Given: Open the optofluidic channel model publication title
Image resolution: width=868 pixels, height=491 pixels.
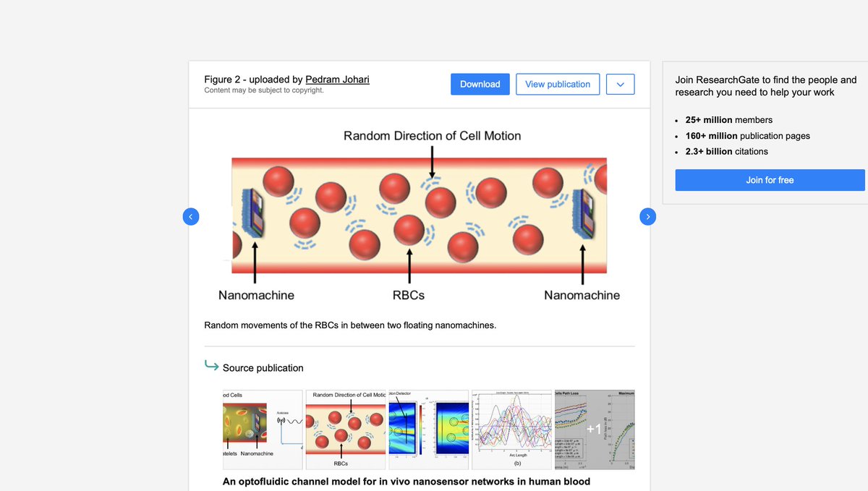Looking at the screenshot, I should (x=407, y=482).
